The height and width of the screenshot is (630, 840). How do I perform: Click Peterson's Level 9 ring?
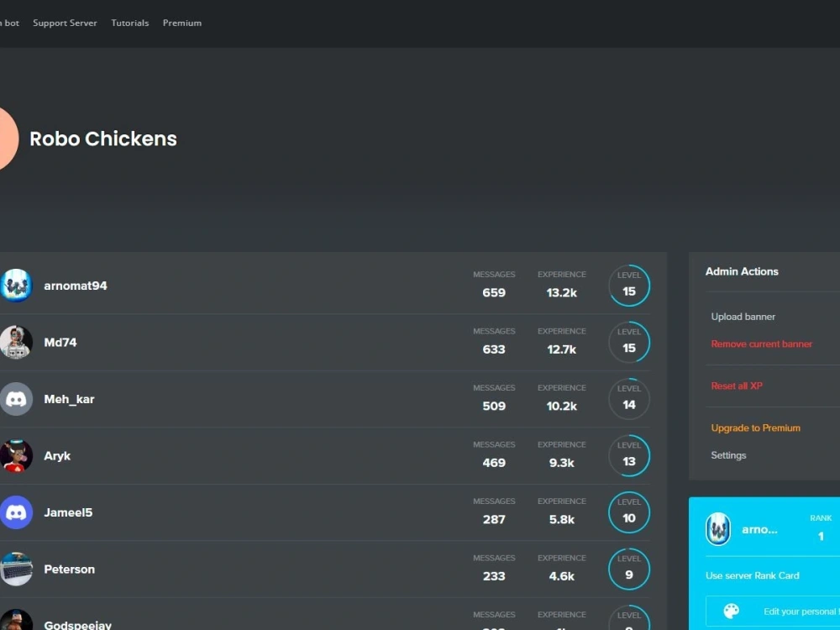(629, 570)
